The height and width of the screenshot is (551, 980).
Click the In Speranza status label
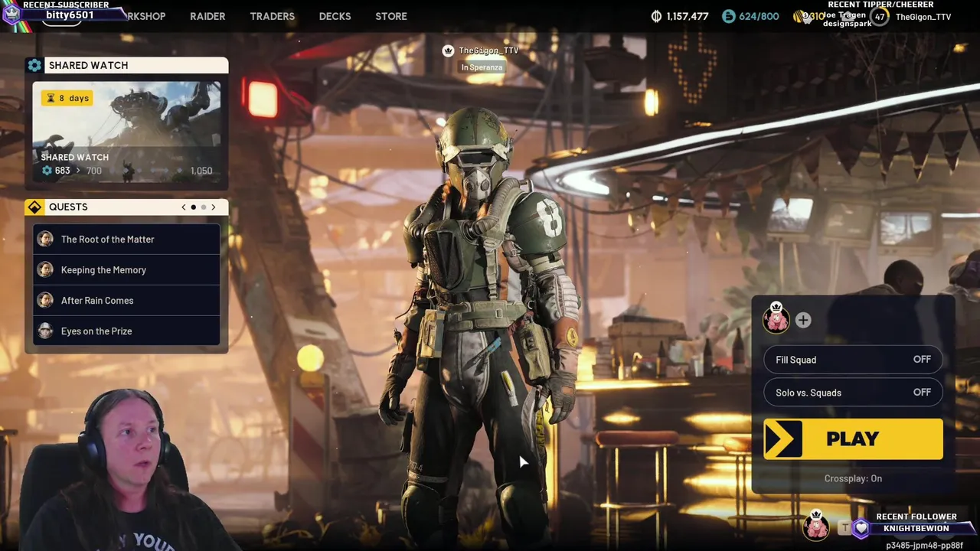click(482, 67)
